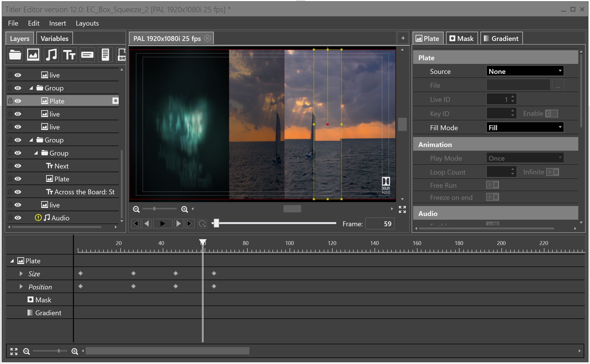The height and width of the screenshot is (364, 590).
Task: Collapse the Plate track in timeline
Action: tap(12, 261)
